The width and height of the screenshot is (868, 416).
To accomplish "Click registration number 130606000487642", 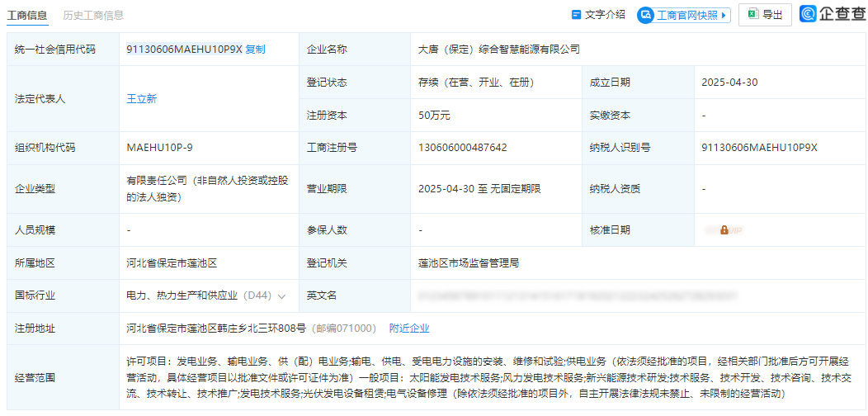I will (x=462, y=148).
